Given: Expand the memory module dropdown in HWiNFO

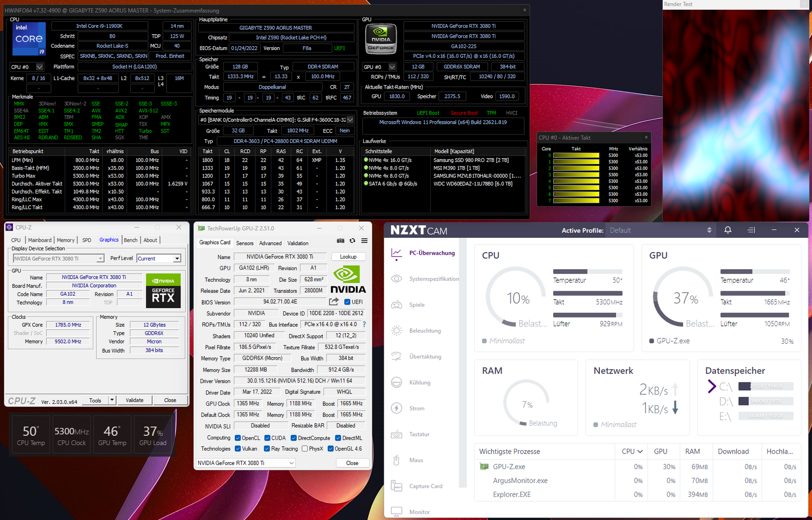Looking at the screenshot, I should pyautogui.click(x=350, y=120).
